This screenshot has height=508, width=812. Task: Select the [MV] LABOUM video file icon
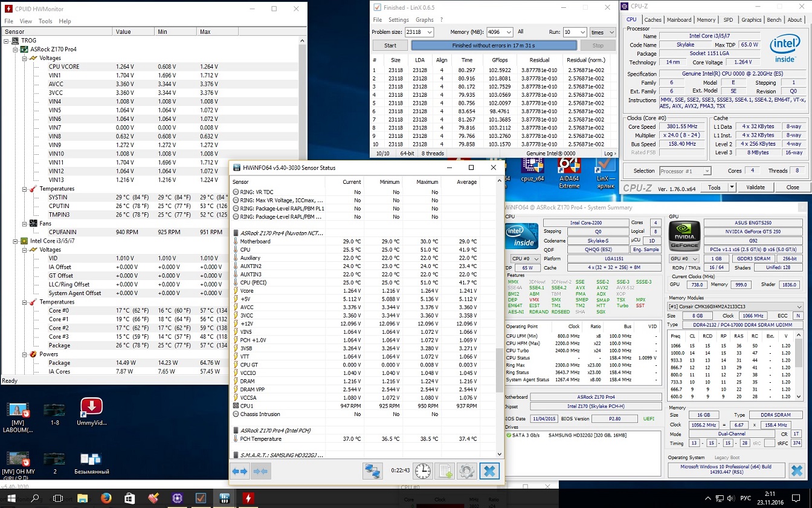(x=18, y=417)
